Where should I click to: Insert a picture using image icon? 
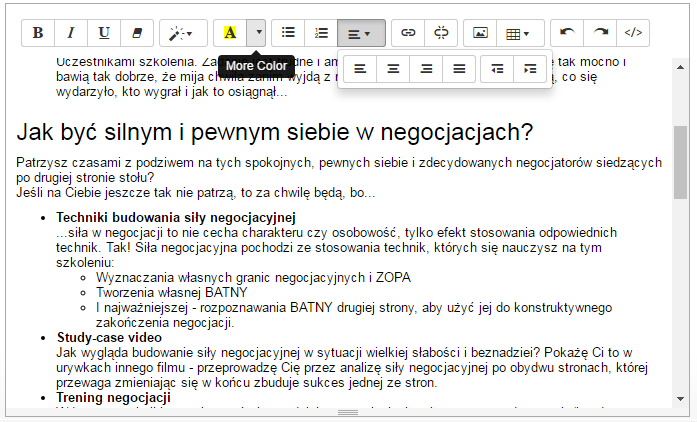pos(480,33)
